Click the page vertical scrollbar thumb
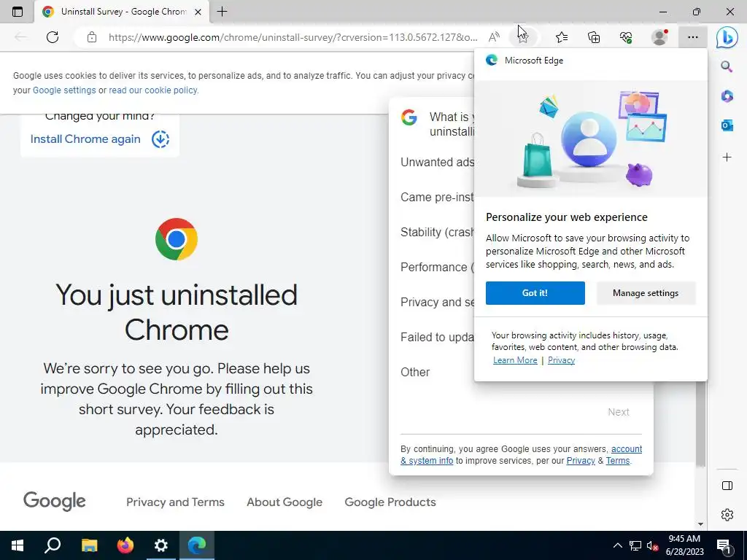 (x=700, y=424)
